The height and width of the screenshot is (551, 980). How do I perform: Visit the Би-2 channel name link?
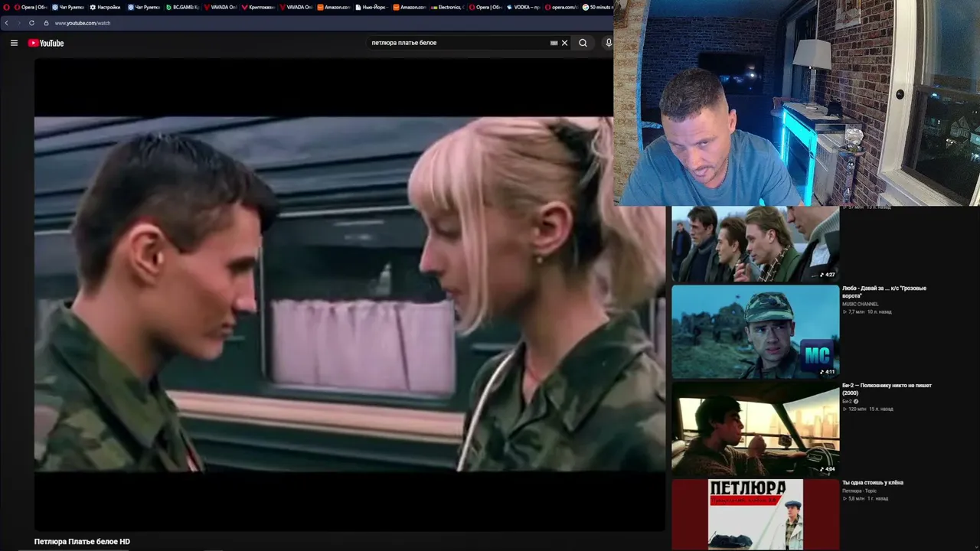[847, 401]
